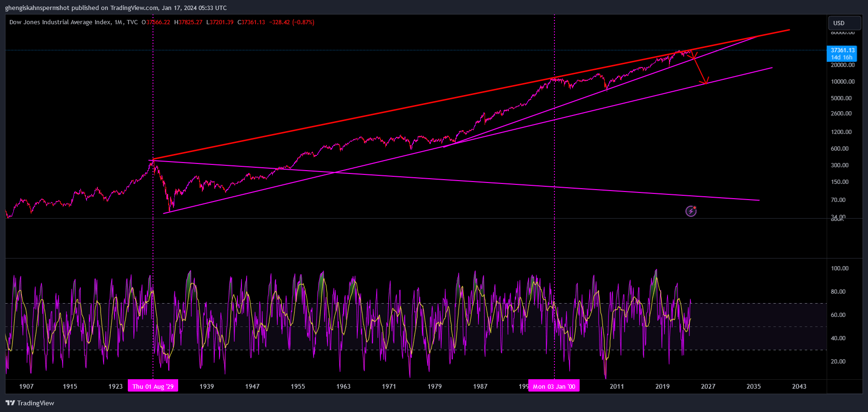
Task: Click the 1979 label on time axis
Action: [435, 386]
